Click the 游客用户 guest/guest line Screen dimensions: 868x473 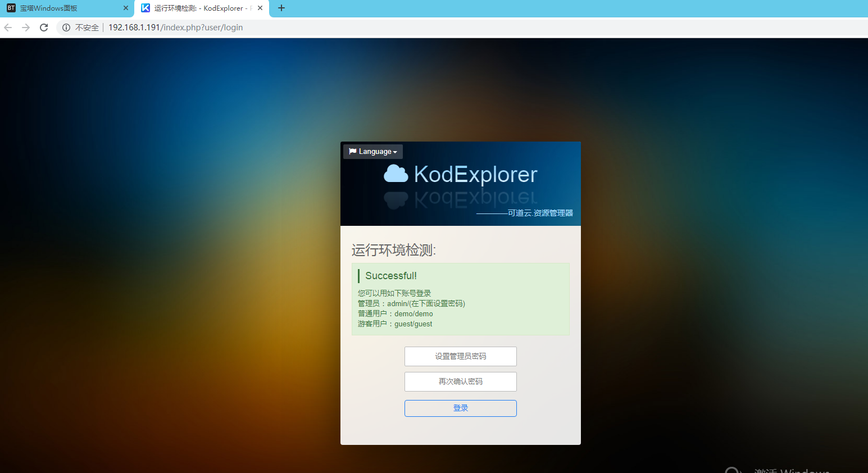(x=395, y=324)
